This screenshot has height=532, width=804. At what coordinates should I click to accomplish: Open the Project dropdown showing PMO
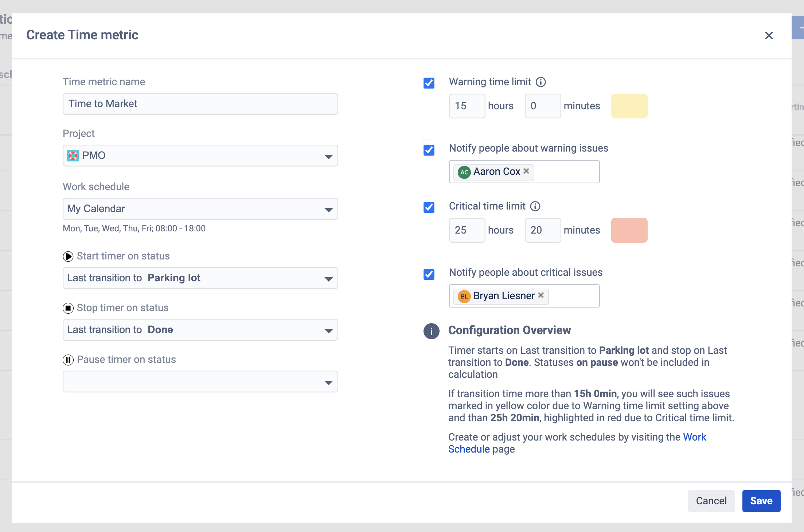(200, 156)
